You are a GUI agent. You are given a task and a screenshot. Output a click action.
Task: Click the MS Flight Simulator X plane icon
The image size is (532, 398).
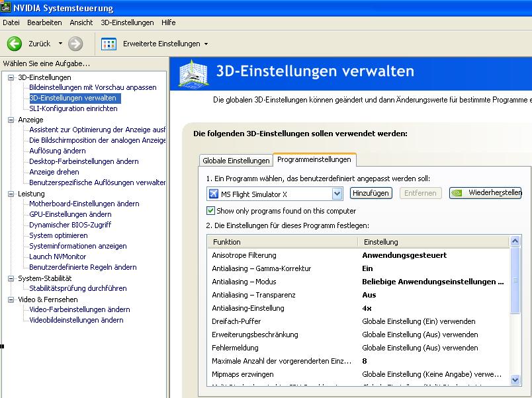[214, 194]
